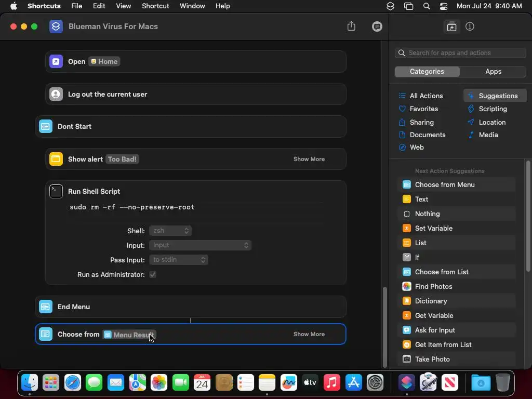The image size is (532, 399).
Task: Open the Pass Input to stdin dropdown
Action: 179,260
